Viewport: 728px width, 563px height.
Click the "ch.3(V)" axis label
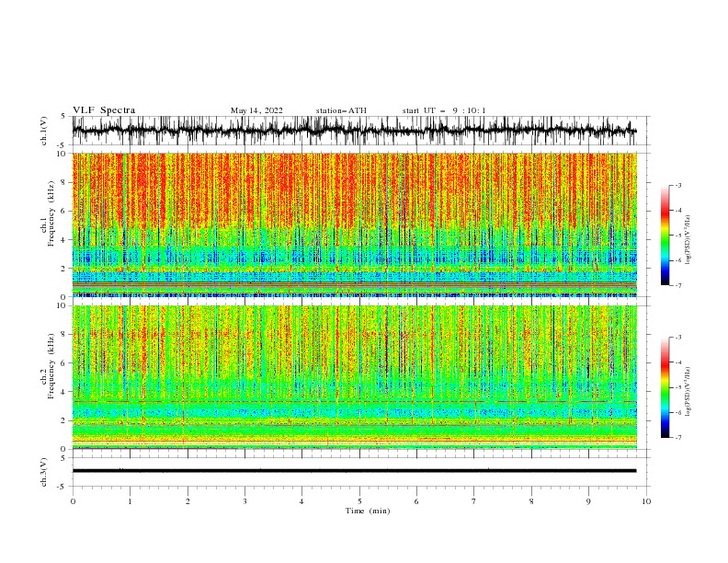pyautogui.click(x=44, y=472)
